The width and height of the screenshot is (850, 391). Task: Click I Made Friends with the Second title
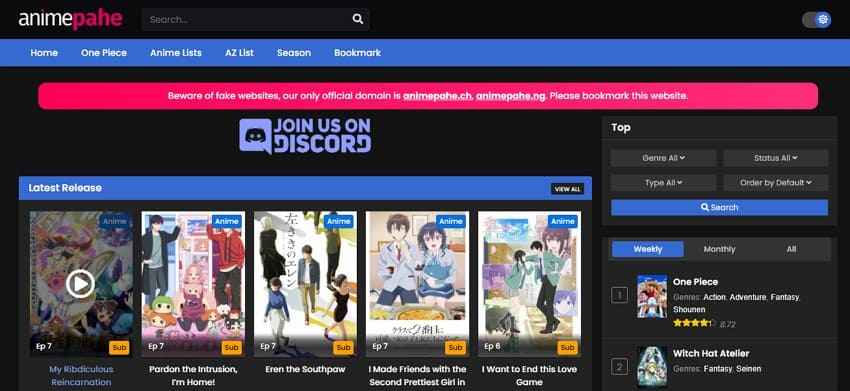(417, 375)
